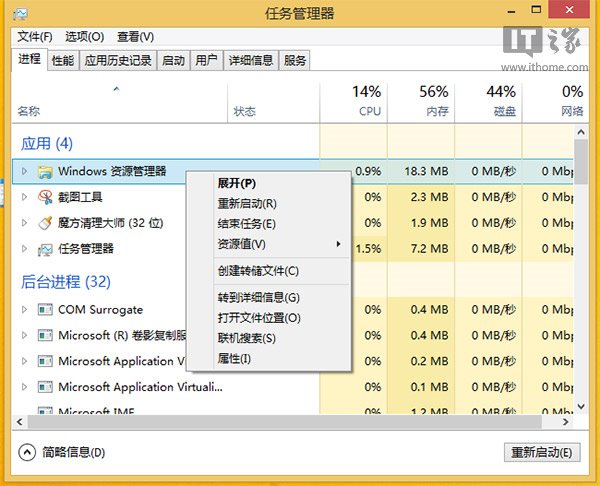
Task: Switch to the 详细信息 tab
Action: (251, 60)
